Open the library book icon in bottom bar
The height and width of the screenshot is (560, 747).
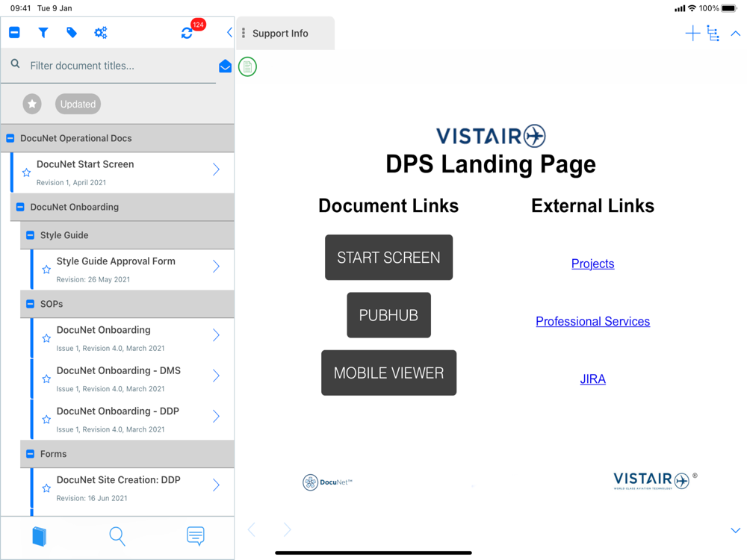(x=40, y=536)
